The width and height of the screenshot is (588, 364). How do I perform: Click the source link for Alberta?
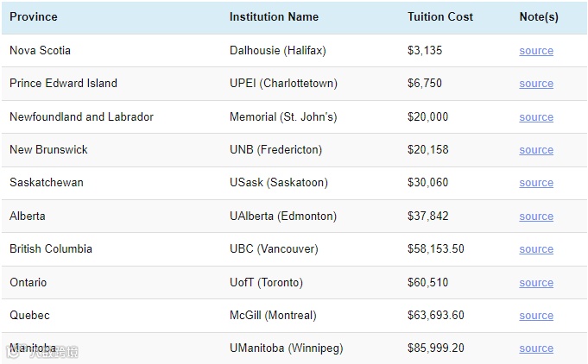pos(536,217)
